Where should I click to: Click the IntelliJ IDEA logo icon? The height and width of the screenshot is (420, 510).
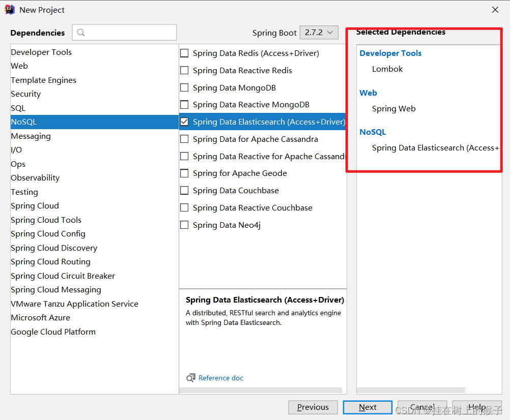[x=10, y=10]
